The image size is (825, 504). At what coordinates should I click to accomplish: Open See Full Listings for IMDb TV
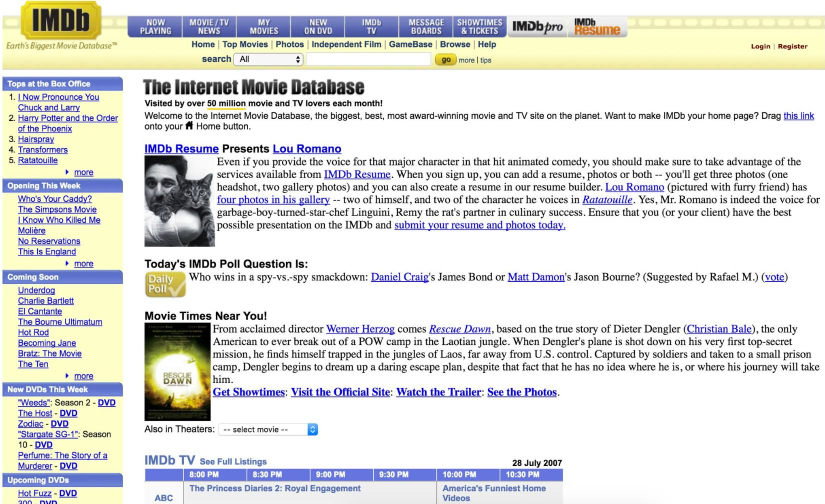pos(233,462)
